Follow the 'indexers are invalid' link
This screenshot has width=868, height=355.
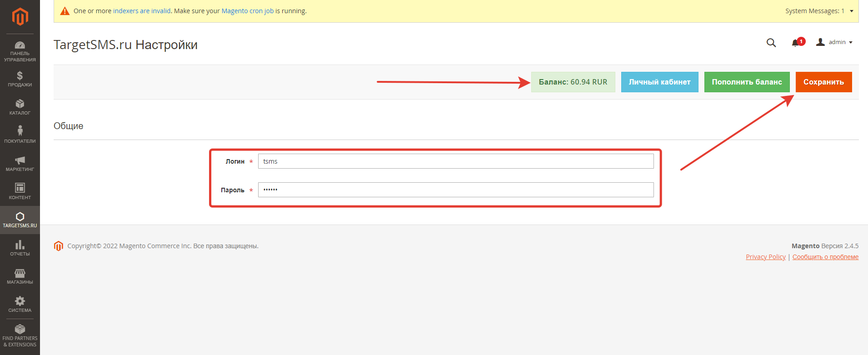(142, 11)
